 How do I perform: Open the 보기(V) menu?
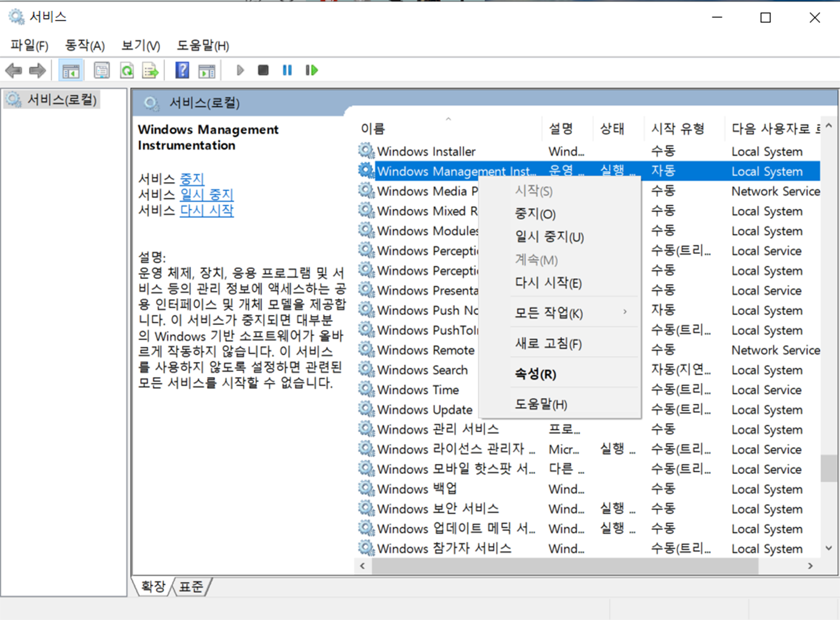pyautogui.click(x=140, y=46)
